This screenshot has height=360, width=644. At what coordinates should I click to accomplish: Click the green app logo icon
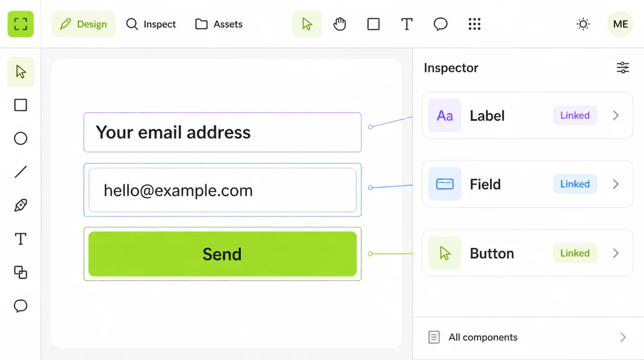point(21,24)
